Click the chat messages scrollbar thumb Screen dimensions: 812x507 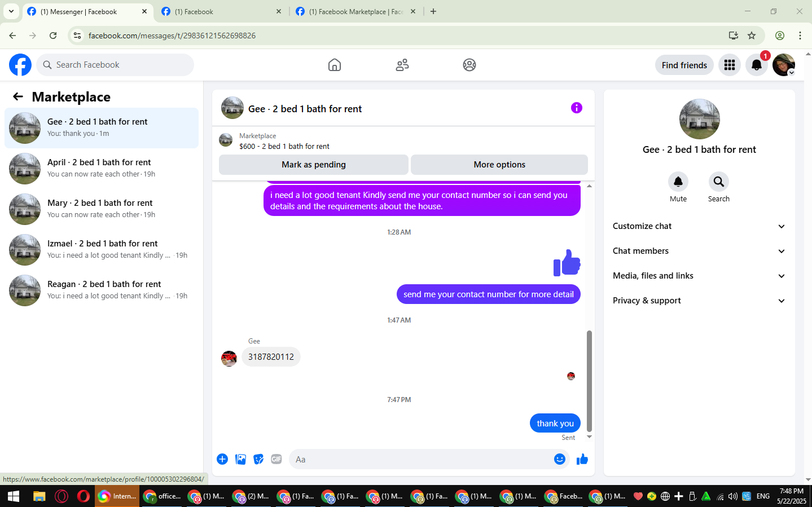tap(589, 381)
